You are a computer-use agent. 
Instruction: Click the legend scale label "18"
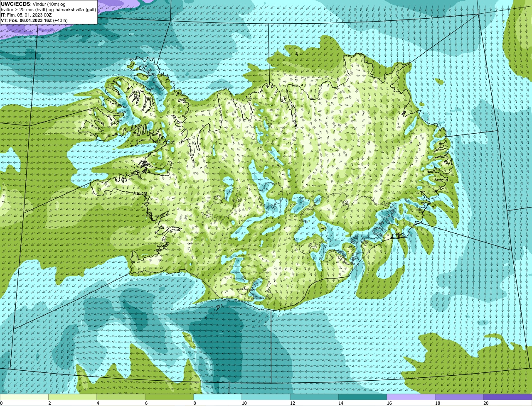[x=438, y=403]
